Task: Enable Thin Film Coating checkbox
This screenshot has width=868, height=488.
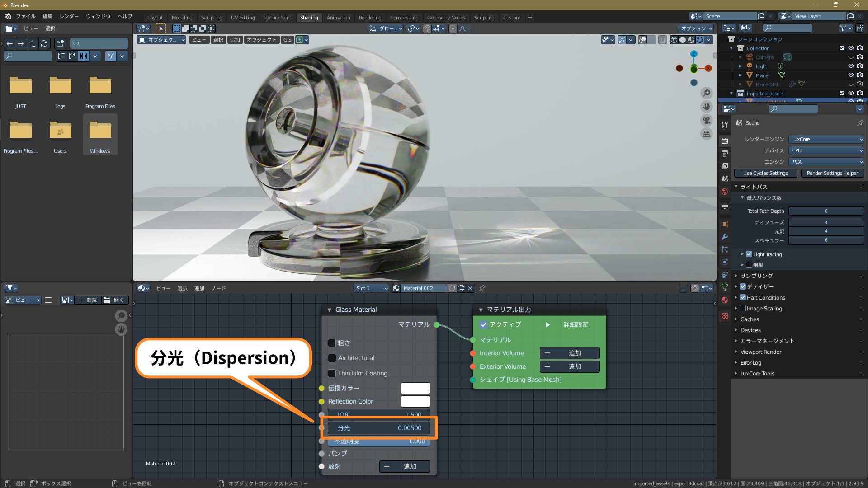Action: click(332, 373)
